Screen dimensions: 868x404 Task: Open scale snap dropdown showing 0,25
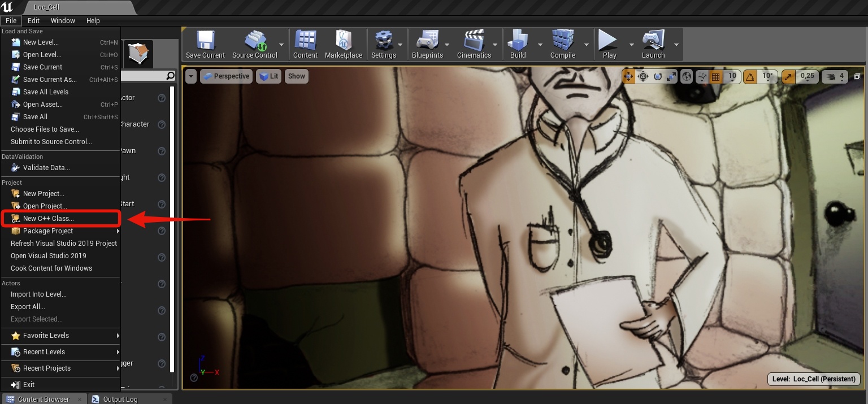click(x=807, y=76)
